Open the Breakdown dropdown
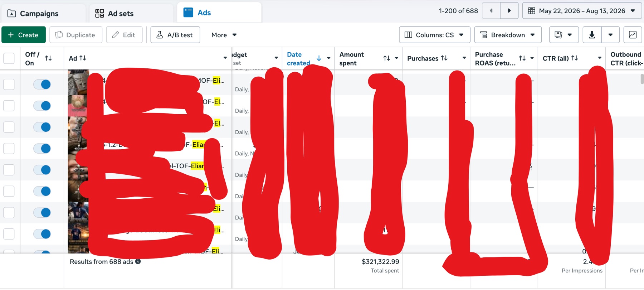 tap(508, 35)
